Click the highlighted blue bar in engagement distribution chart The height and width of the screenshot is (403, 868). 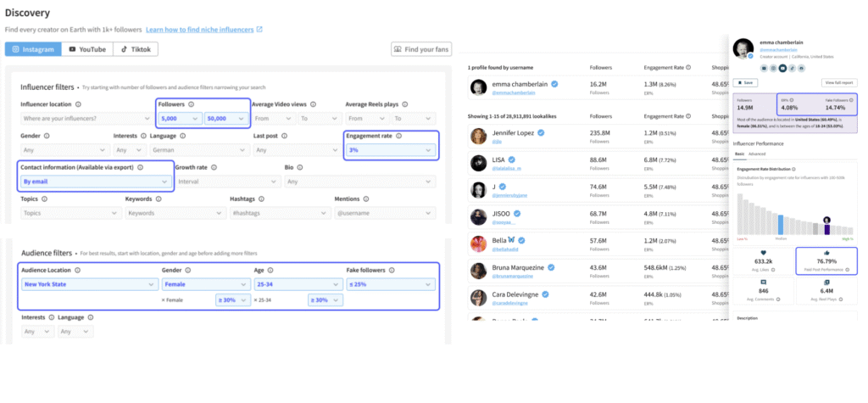click(781, 225)
